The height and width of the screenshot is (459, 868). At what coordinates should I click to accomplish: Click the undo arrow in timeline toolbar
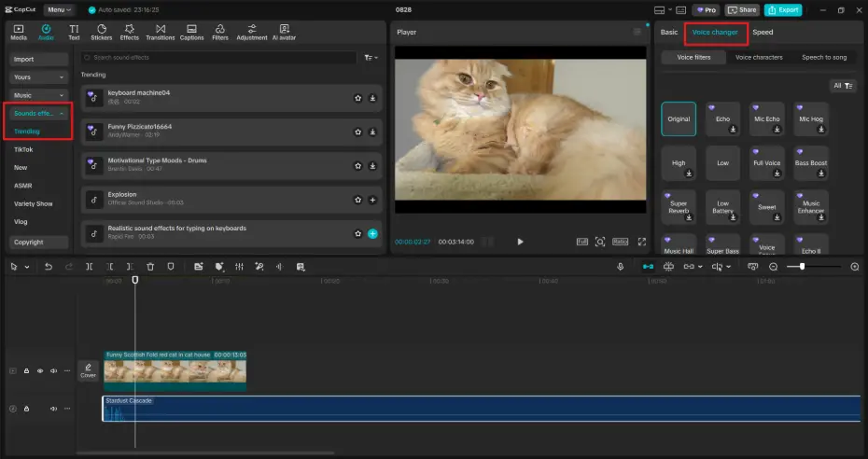tap(49, 267)
